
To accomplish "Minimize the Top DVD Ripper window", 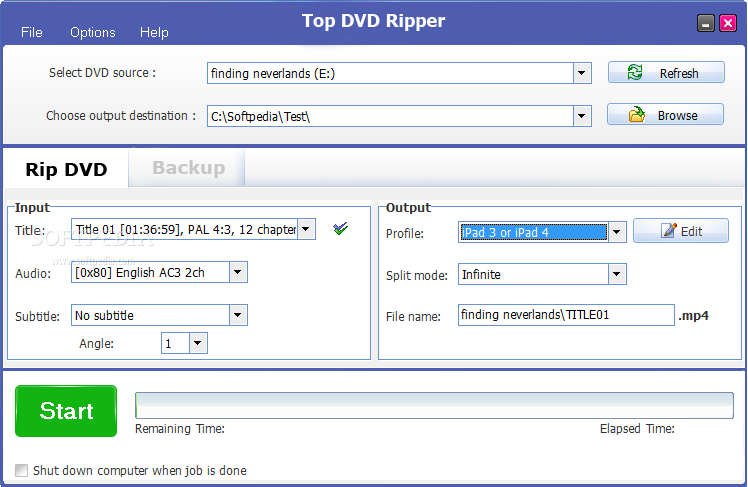I will (706, 23).
